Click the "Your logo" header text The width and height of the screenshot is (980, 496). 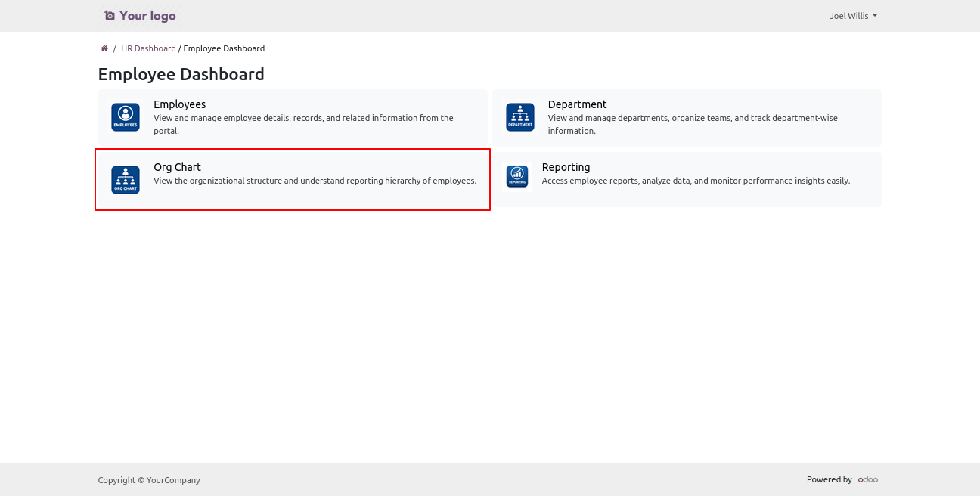tap(147, 16)
